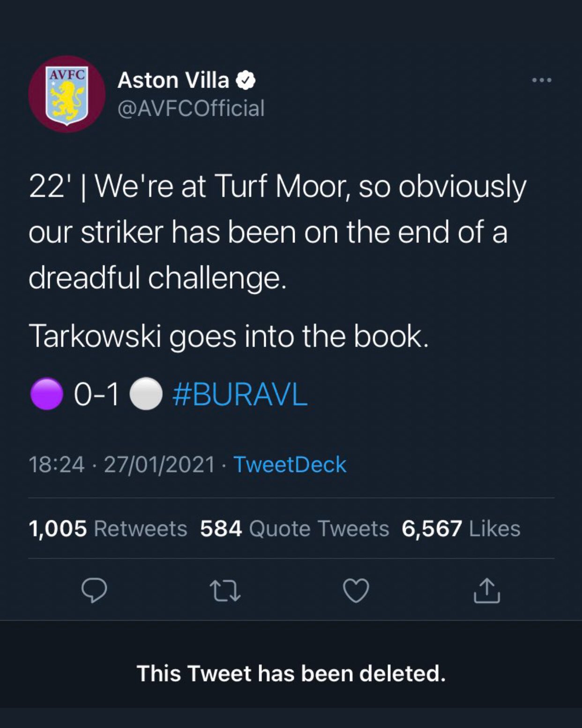Open the three-dot tweet options menu
Screen dimensions: 582x728
(x=542, y=80)
